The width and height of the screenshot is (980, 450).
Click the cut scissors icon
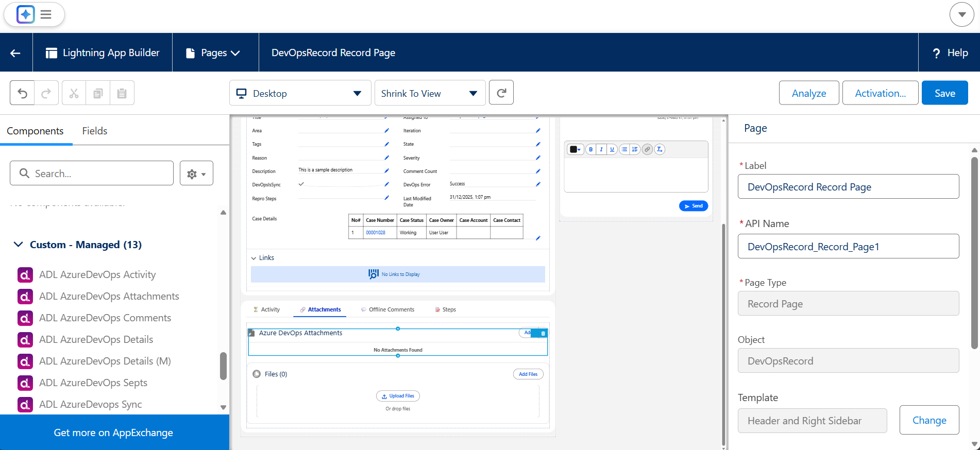pyautogui.click(x=74, y=93)
